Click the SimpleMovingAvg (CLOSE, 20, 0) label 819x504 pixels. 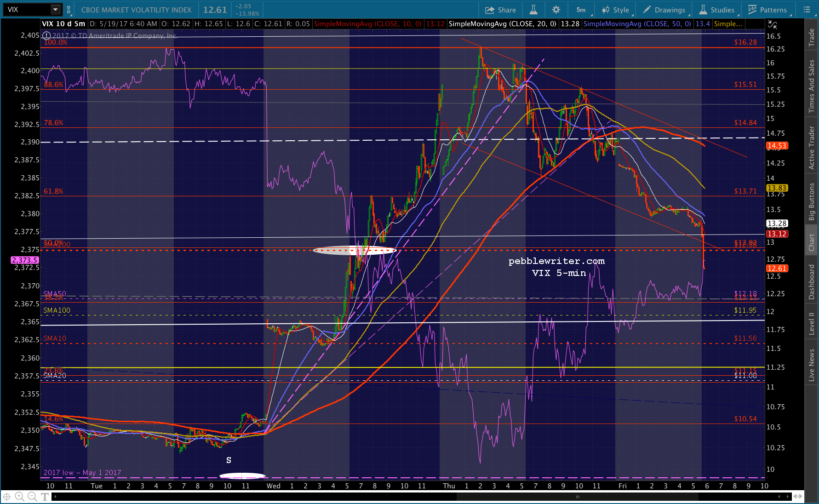pos(502,24)
